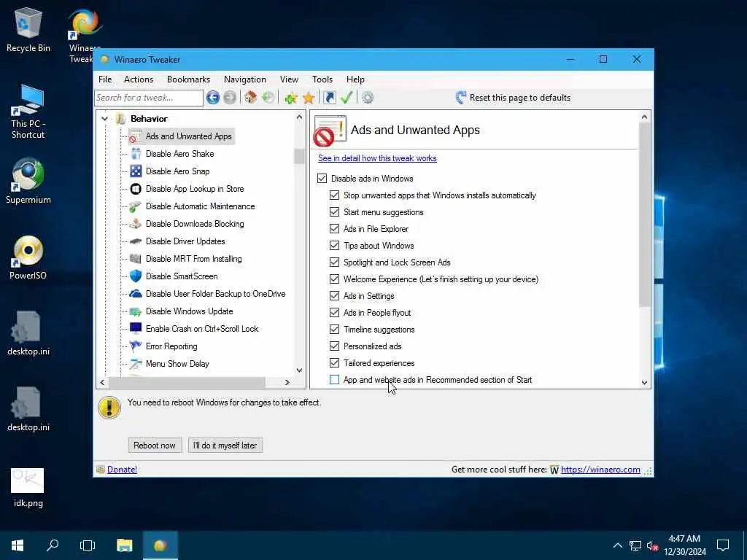Screen dimensions: 747x560
Task: Click the OneDrive cloud icon in tree
Action: click(136, 294)
